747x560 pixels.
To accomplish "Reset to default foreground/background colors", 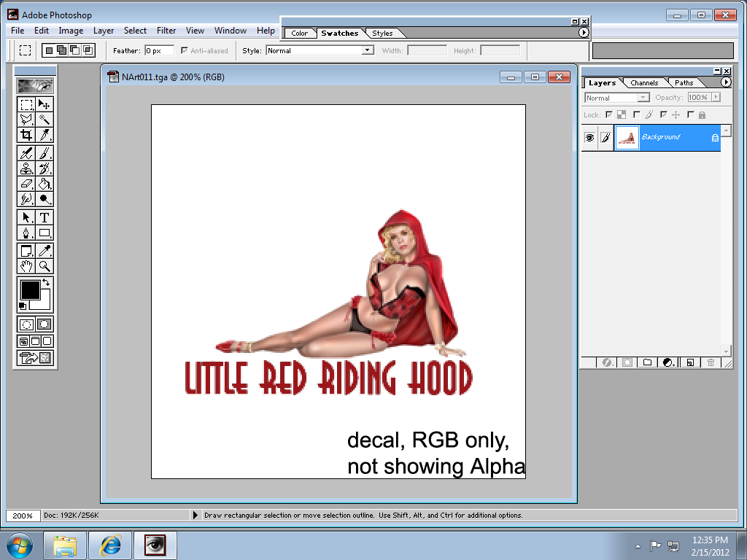I will pos(23,306).
